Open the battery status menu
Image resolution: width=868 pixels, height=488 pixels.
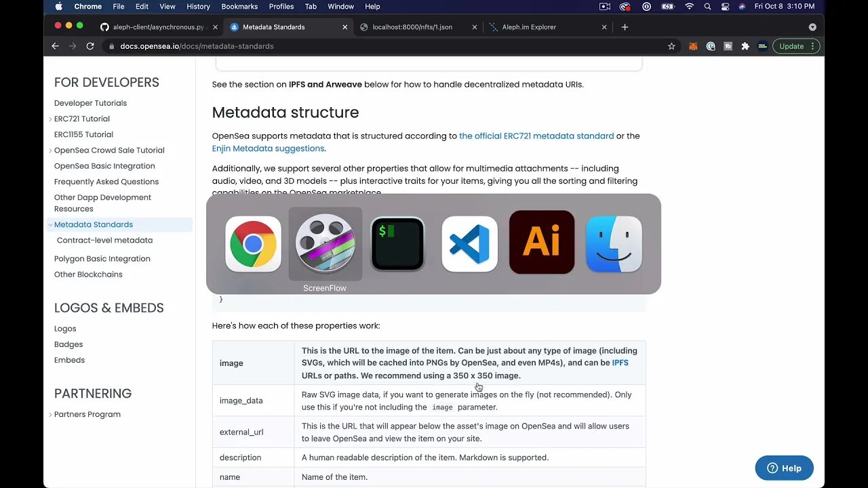(x=668, y=6)
